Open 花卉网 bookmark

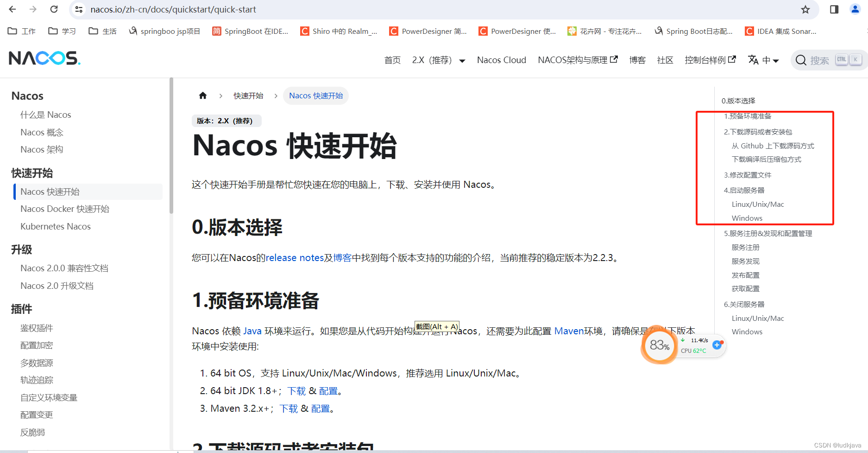[x=605, y=31]
